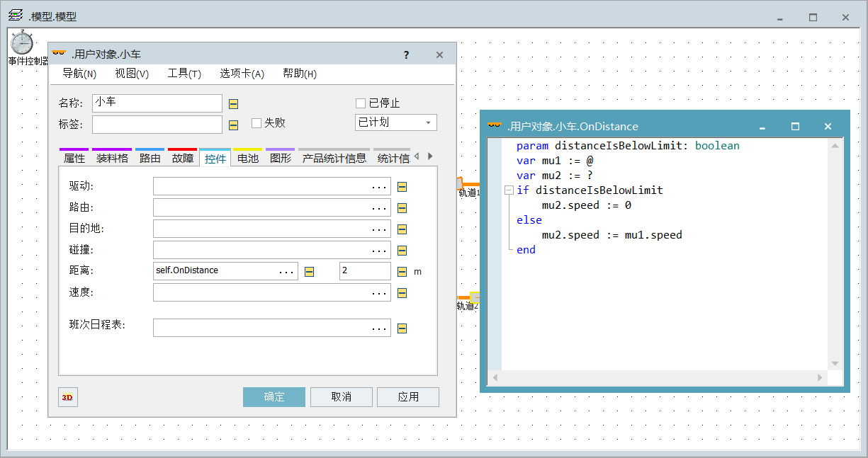Viewport: 868px width, 458px height.
Task: Click the browse dots beside self.OnDistance
Action: [x=287, y=272]
